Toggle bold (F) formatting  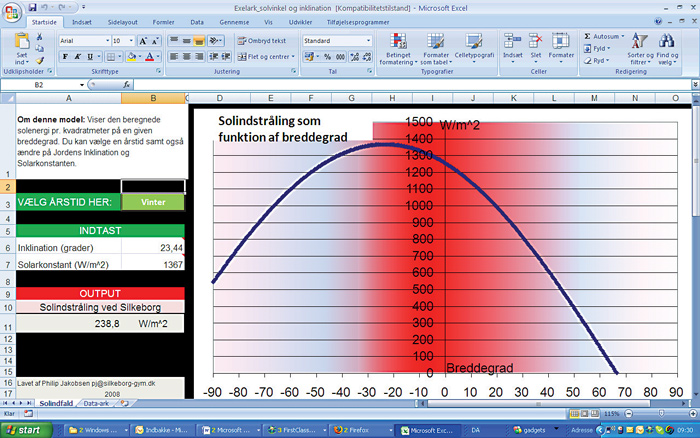66,57
